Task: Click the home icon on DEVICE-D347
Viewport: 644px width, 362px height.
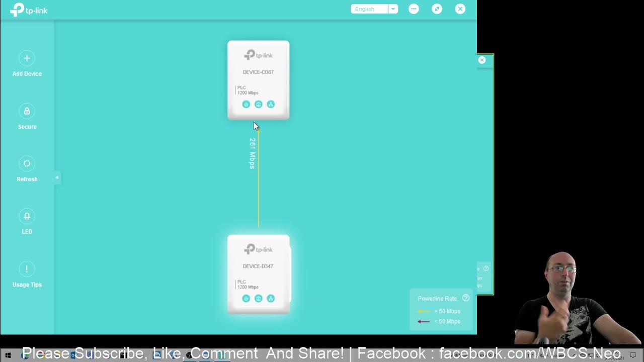Action: (258, 298)
